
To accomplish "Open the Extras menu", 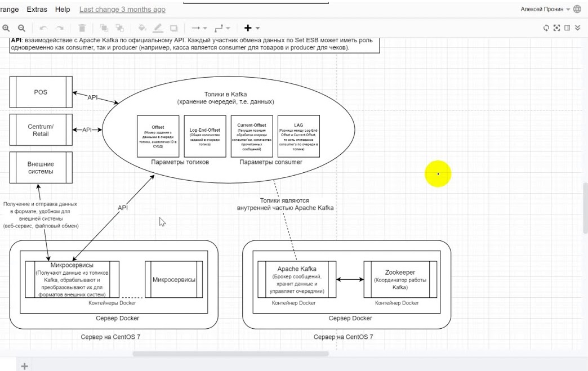I will [x=37, y=10].
